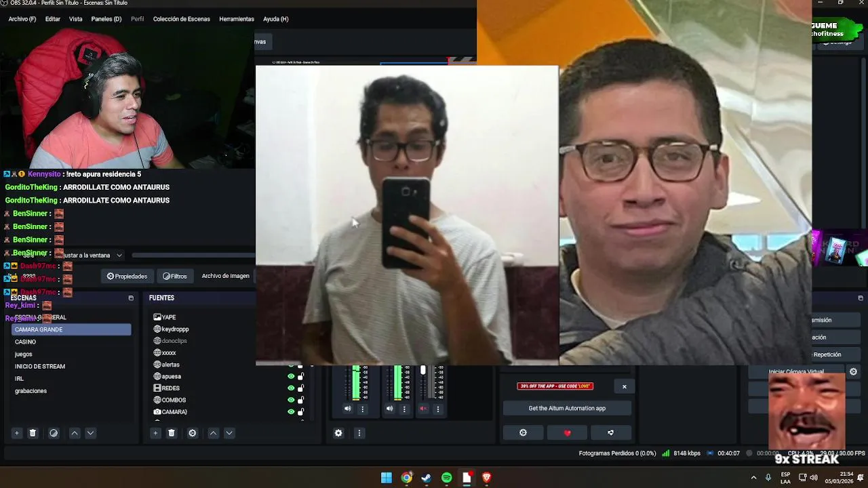Add a new source in Fuentes
This screenshot has height=488, width=868.
point(155,433)
